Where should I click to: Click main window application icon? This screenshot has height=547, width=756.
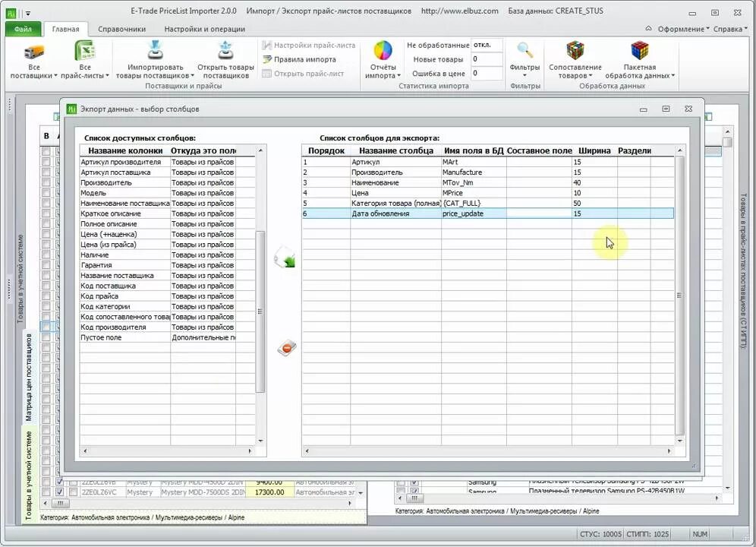point(11,13)
